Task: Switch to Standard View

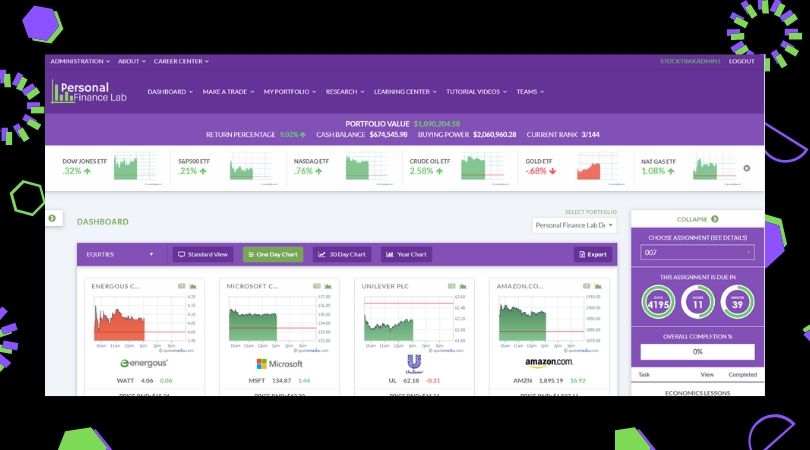Action: pos(202,254)
